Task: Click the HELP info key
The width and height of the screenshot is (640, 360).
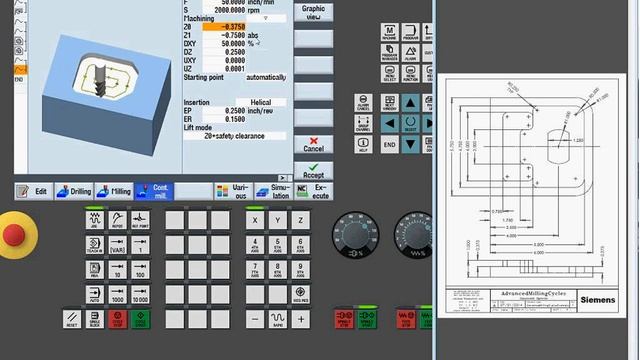Action: [363, 144]
